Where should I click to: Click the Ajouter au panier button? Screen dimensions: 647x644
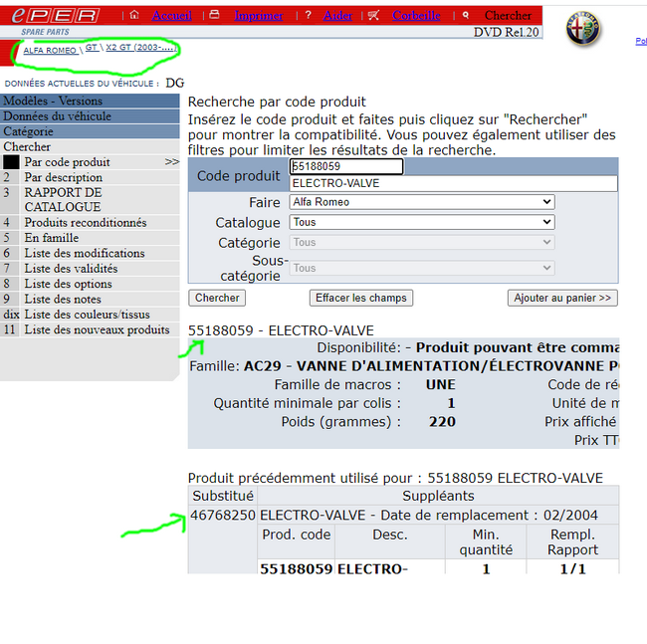[x=562, y=298]
